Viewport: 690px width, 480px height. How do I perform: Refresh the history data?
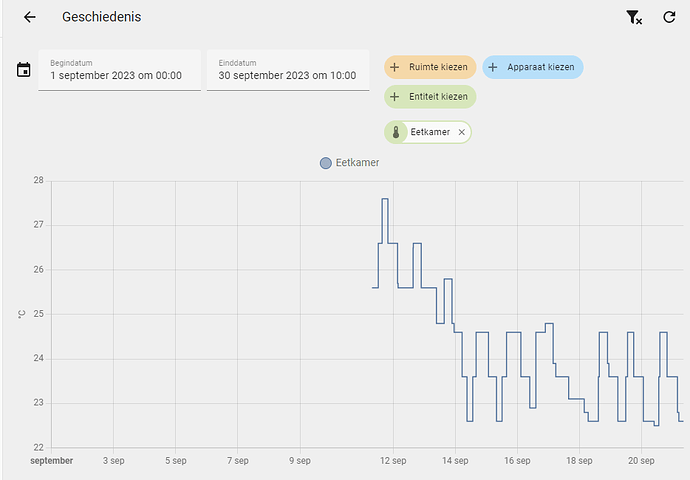click(669, 17)
